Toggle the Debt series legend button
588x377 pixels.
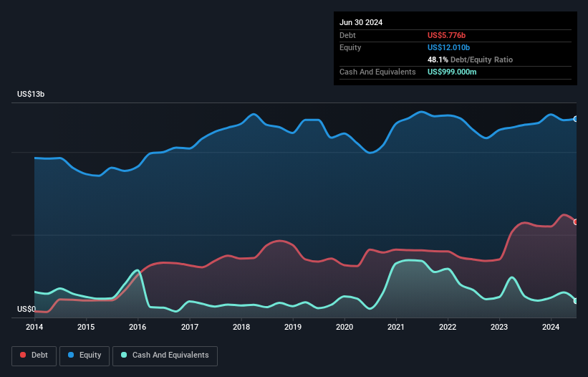[x=34, y=355]
